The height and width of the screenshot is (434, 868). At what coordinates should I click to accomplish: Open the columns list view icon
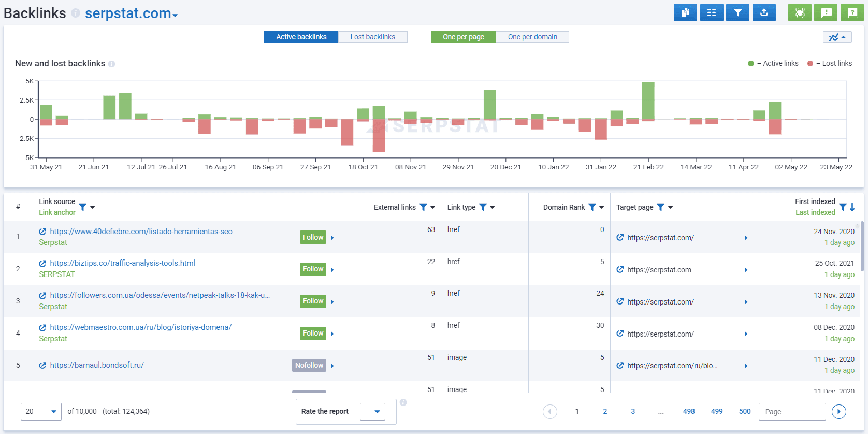(712, 12)
